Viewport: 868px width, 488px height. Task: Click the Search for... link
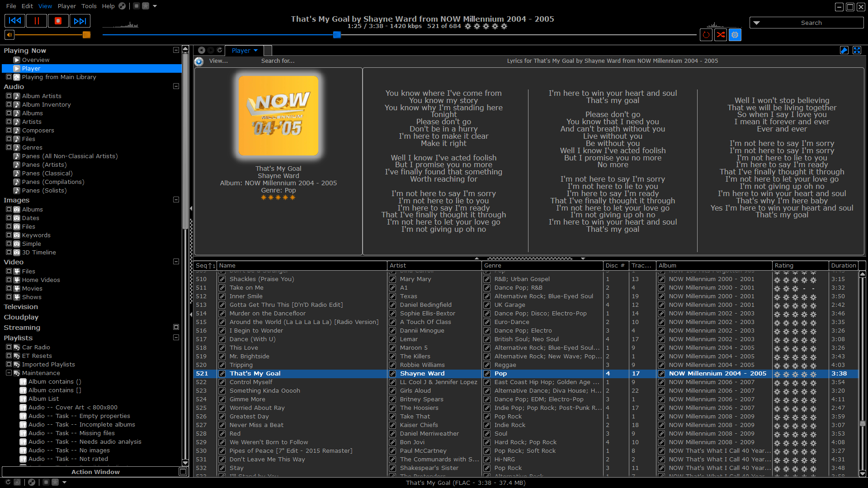click(x=278, y=61)
